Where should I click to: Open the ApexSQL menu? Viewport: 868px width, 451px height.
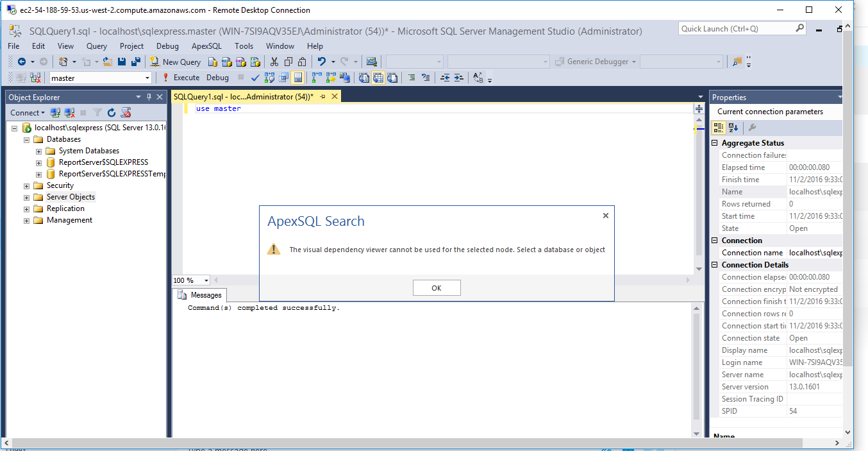coord(206,46)
